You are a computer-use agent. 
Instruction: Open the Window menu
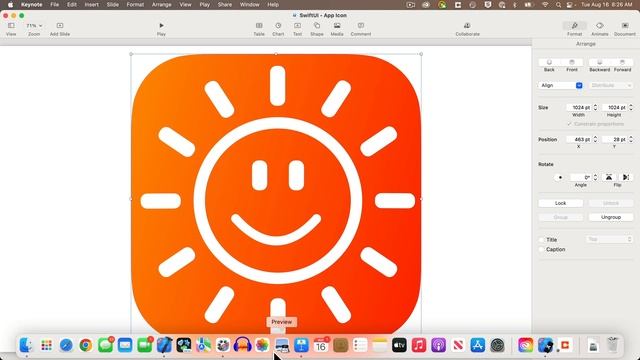249,4
